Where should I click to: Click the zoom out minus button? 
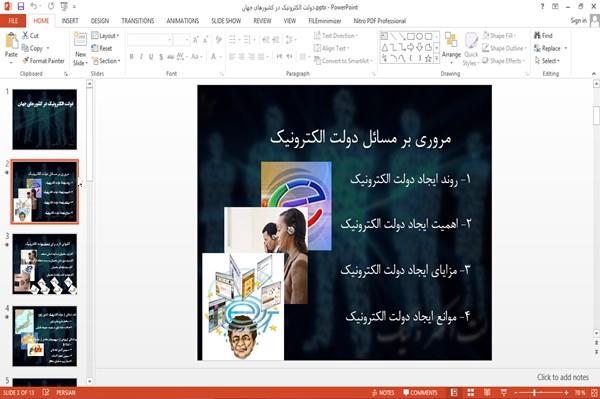click(x=516, y=392)
